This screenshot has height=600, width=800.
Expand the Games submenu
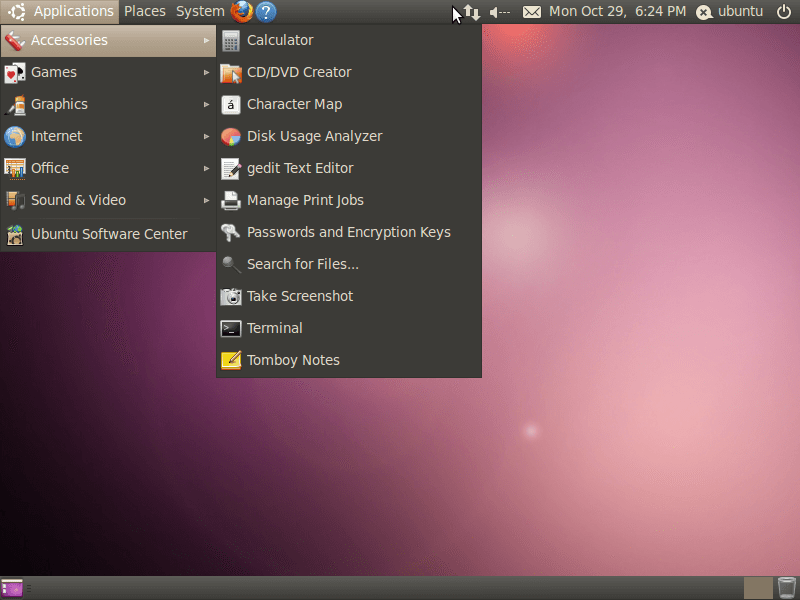pyautogui.click(x=108, y=72)
